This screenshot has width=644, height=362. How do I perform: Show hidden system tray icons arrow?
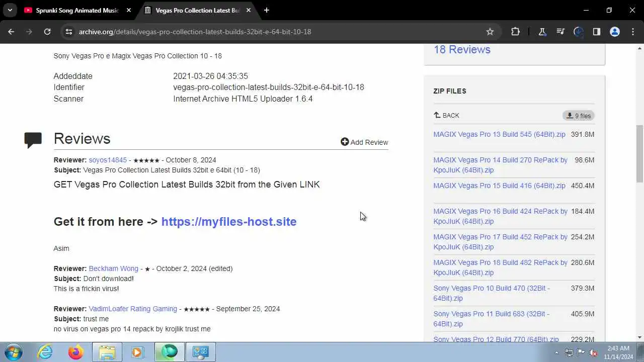(x=556, y=352)
